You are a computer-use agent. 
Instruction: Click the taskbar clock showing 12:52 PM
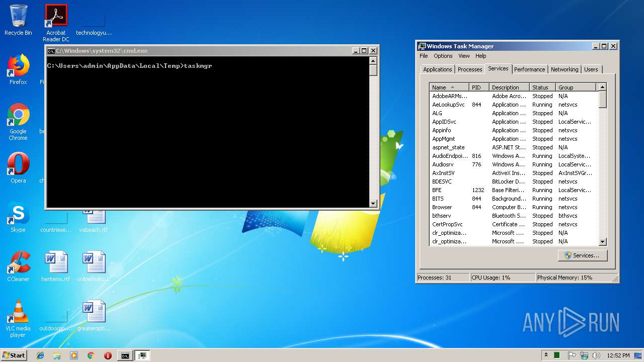618,355
